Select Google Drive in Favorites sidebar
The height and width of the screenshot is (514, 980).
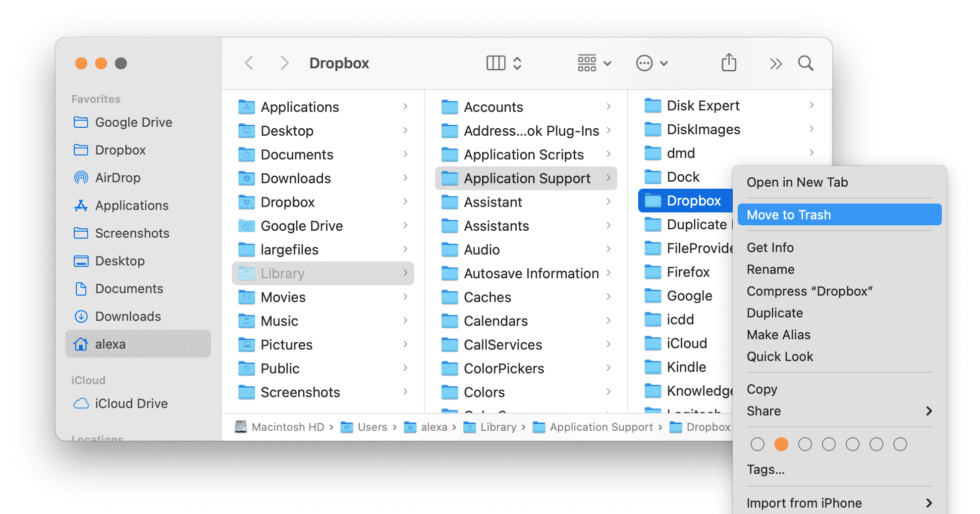point(138,122)
